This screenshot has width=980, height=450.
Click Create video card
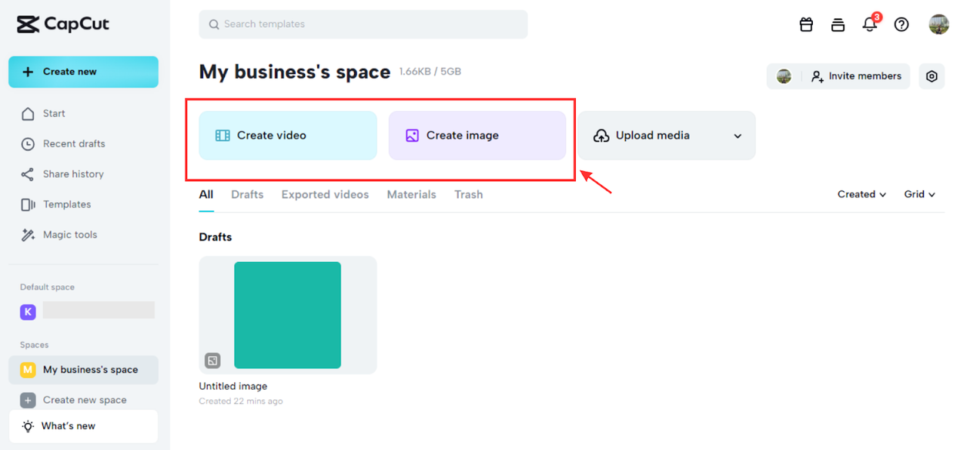point(288,136)
